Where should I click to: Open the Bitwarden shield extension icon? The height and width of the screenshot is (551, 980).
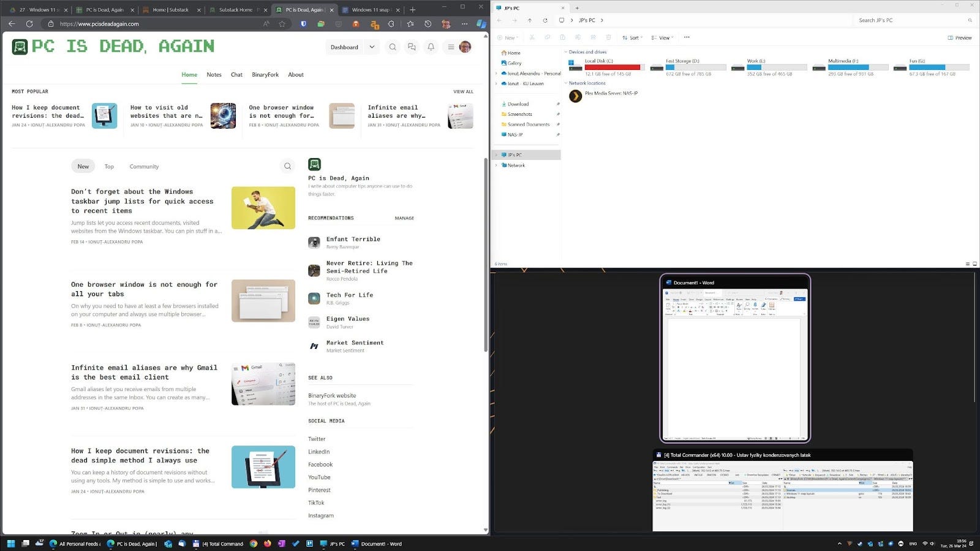tap(303, 24)
